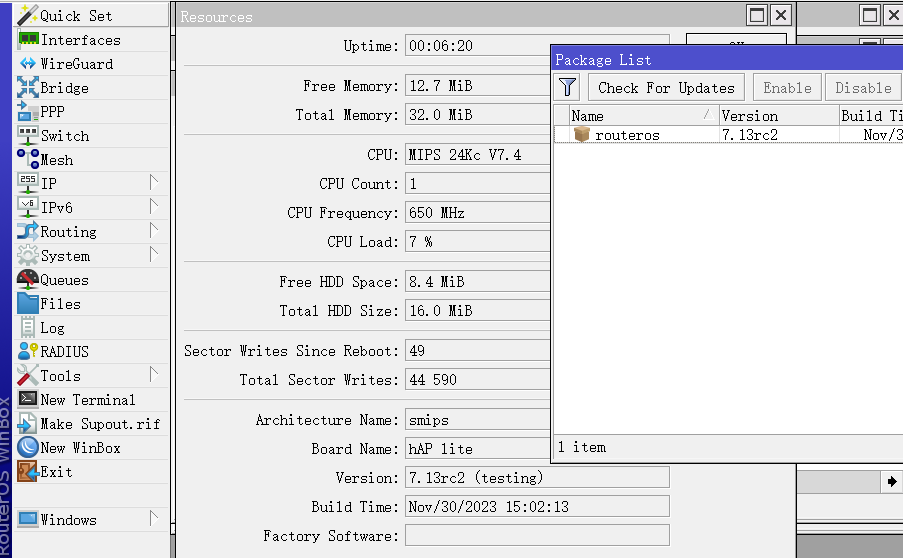Expand the IP submenu arrow
Image resolution: width=903 pixels, height=558 pixels.
[154, 183]
